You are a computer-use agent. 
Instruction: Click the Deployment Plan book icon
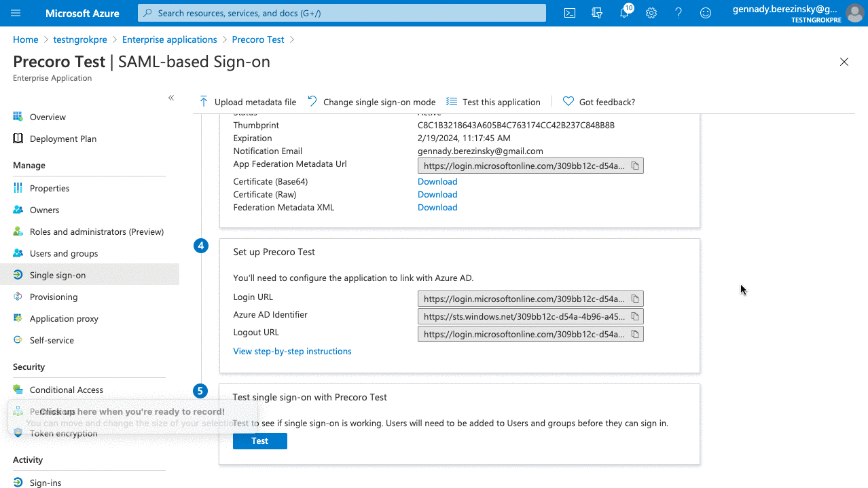18,138
